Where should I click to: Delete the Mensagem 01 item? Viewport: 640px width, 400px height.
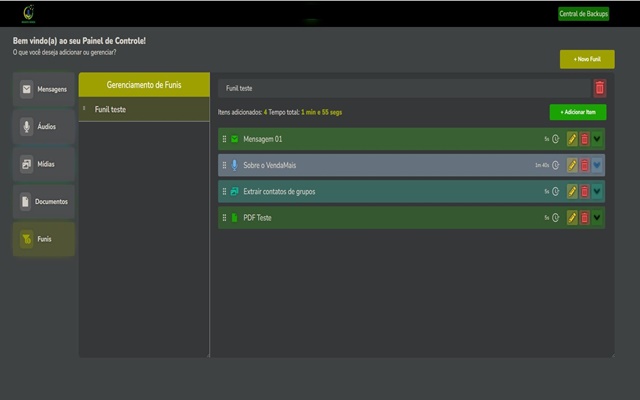585,139
